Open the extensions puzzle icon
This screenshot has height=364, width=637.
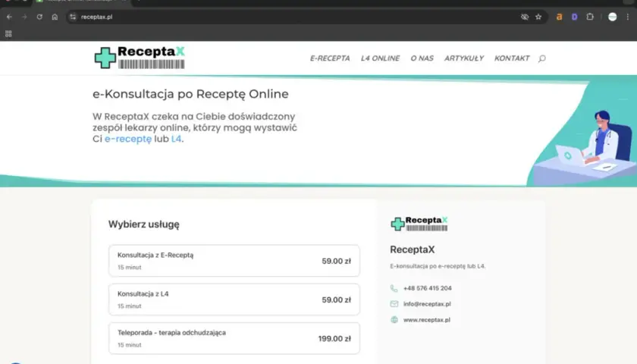tap(590, 17)
